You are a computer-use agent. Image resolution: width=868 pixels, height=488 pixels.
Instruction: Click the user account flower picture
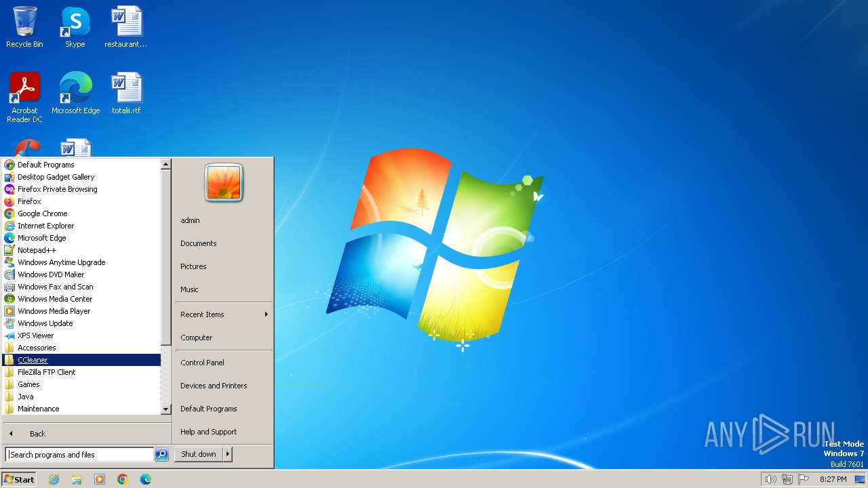point(224,183)
